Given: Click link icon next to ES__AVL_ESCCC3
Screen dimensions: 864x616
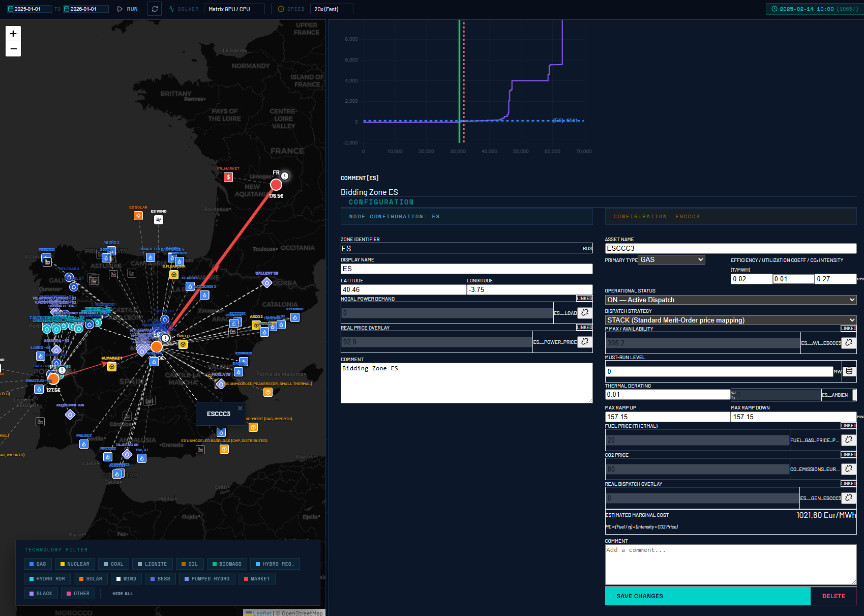Looking at the screenshot, I should point(849,343).
